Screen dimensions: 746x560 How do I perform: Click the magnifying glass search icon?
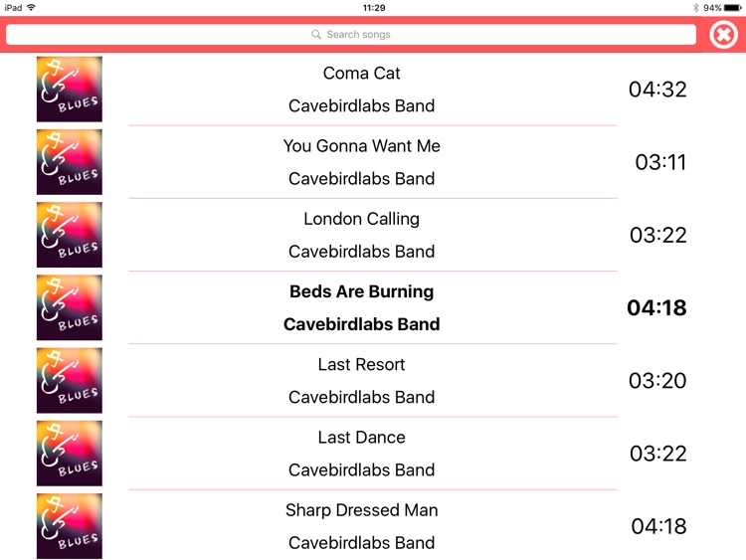[x=316, y=34]
